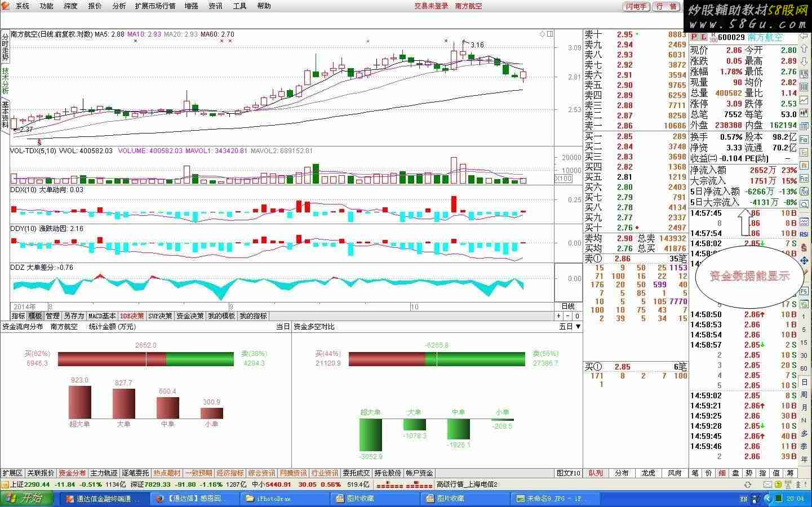The height and width of the screenshot is (507, 812).
Task: Select the 15-minute period button
Action: [805, 343]
